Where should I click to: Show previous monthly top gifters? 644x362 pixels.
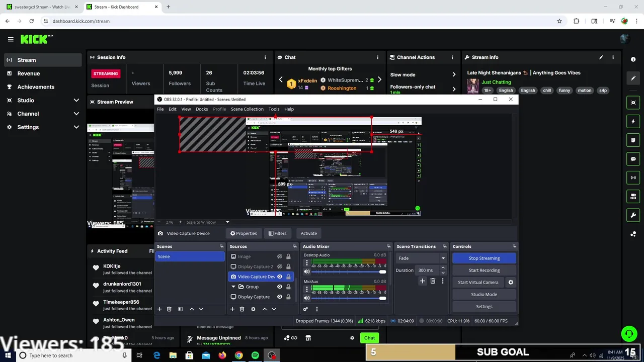click(x=281, y=79)
